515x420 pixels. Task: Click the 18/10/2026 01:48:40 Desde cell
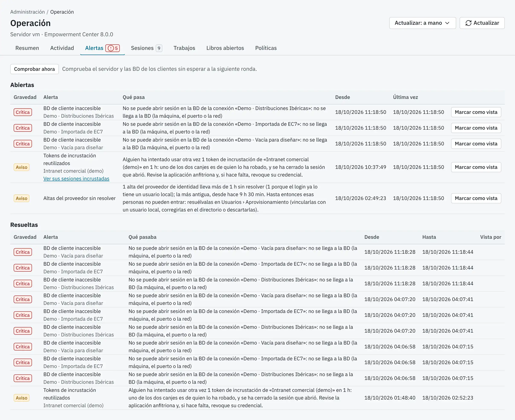point(390,398)
